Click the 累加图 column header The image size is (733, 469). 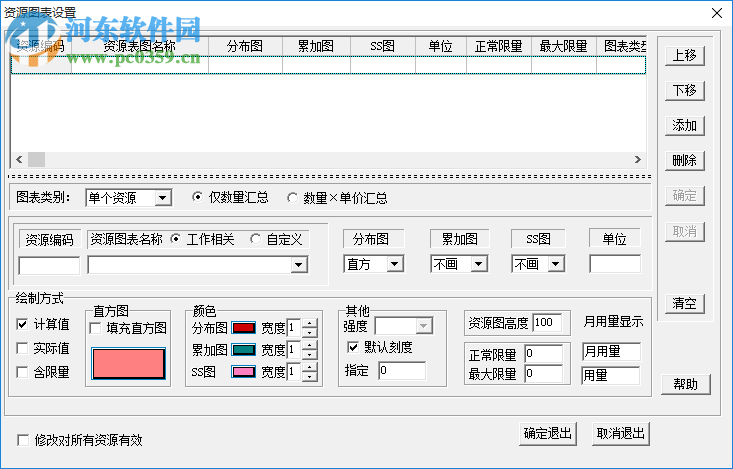316,46
